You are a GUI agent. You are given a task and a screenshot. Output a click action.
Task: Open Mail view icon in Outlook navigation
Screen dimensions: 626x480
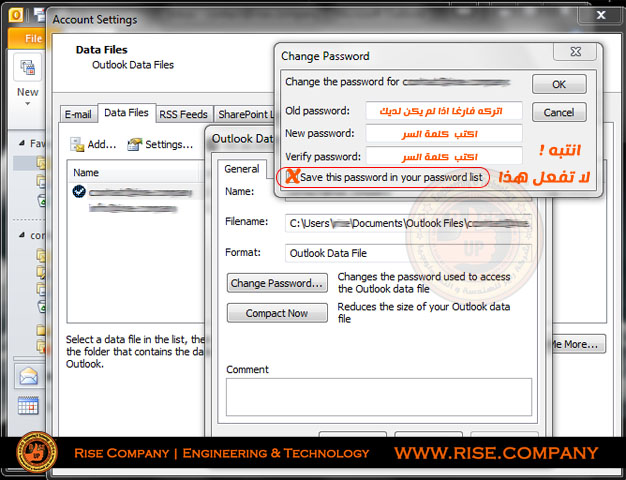(28, 376)
